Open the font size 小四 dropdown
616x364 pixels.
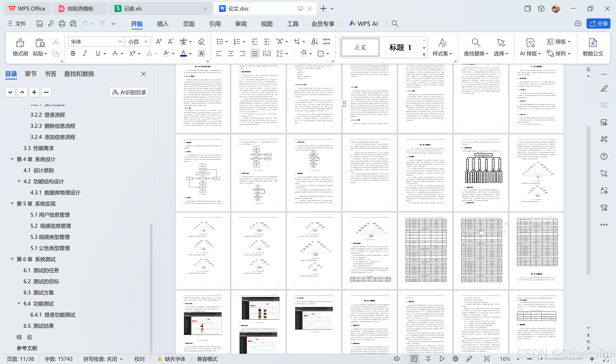click(146, 41)
